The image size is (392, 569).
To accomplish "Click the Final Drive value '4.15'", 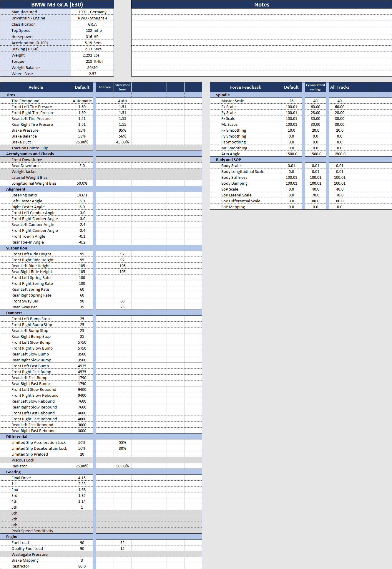I will pyautogui.click(x=82, y=478).
